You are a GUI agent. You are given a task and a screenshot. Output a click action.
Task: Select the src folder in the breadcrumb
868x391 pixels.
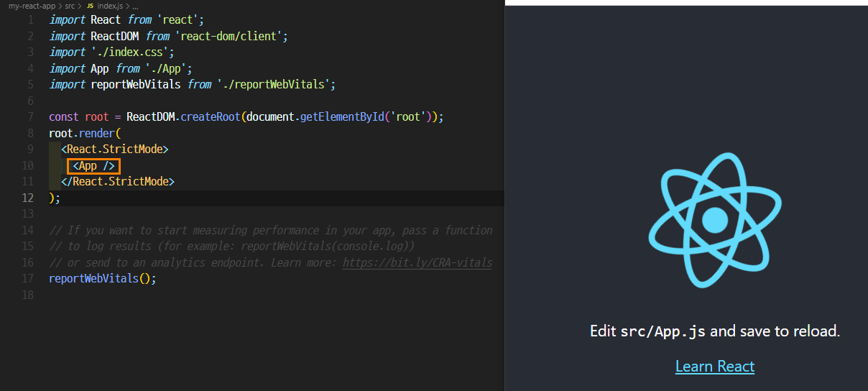pos(70,6)
